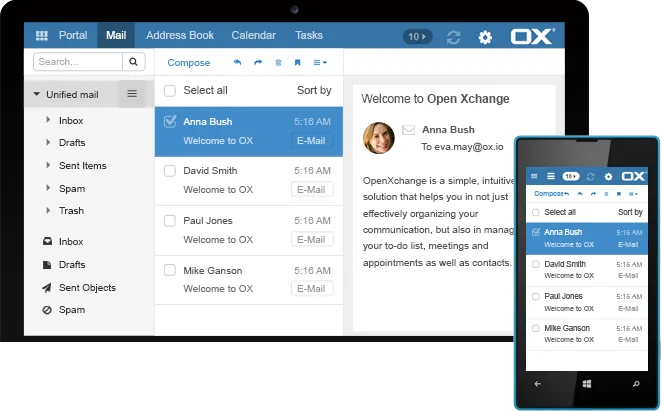The height and width of the screenshot is (411, 661).
Task: Open the Address Book tab
Action: tap(180, 36)
